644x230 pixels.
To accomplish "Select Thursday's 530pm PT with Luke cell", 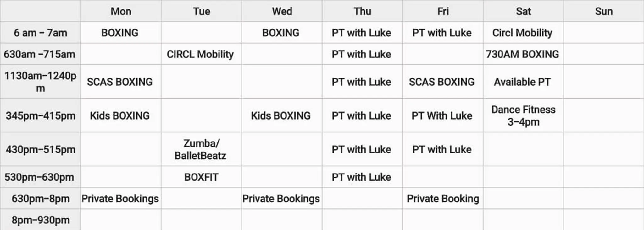I will click(x=361, y=177).
